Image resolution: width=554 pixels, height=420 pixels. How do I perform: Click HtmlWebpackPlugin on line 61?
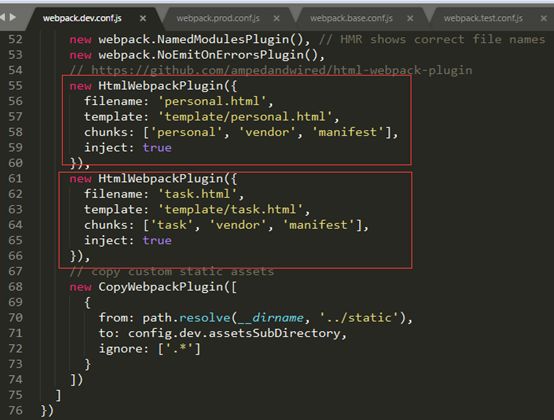tap(161, 178)
